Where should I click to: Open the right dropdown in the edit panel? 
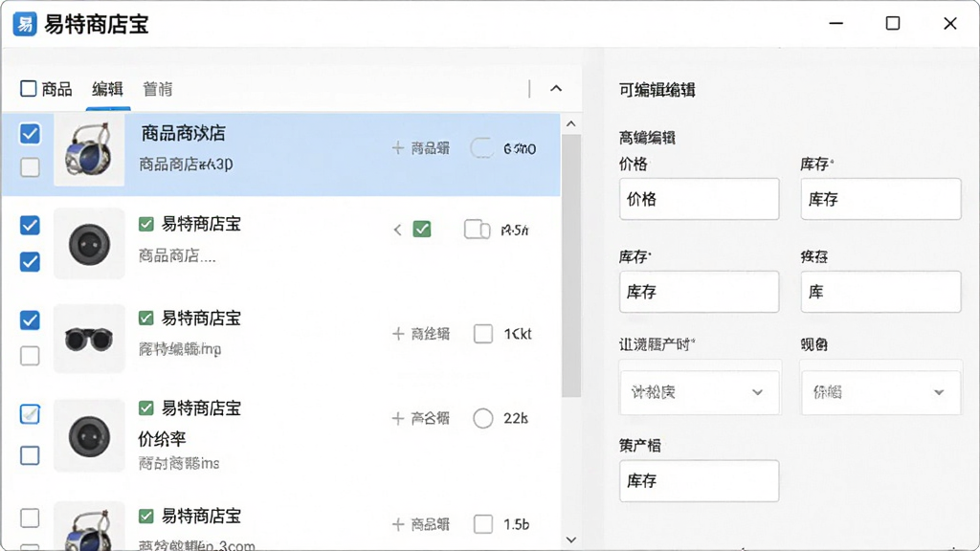click(880, 392)
